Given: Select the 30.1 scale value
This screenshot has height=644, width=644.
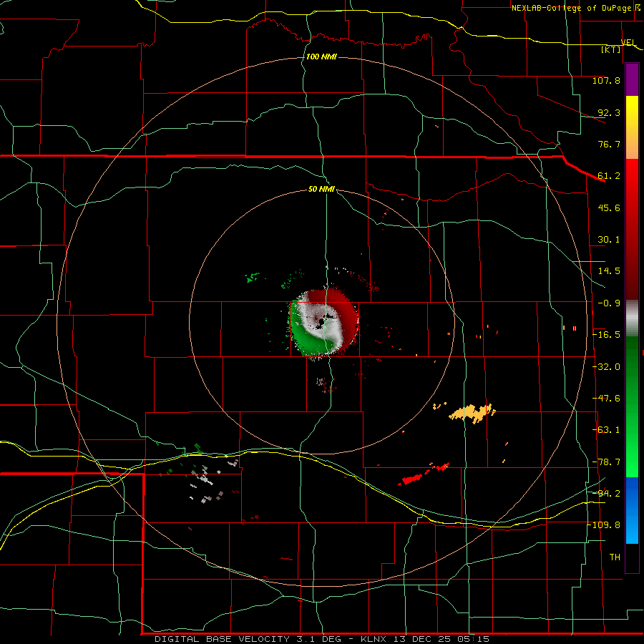Looking at the screenshot, I should (609, 240).
